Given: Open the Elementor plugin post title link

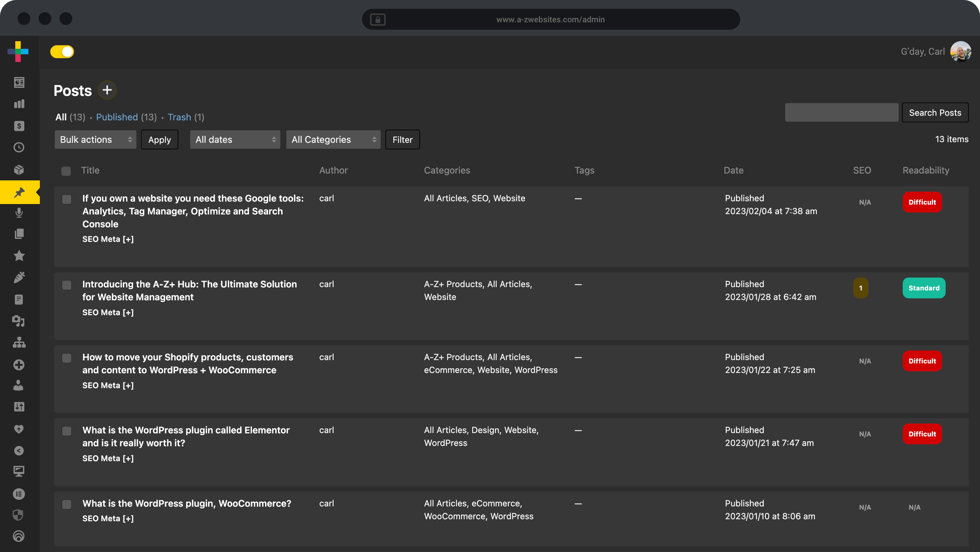Looking at the screenshot, I should (186, 437).
